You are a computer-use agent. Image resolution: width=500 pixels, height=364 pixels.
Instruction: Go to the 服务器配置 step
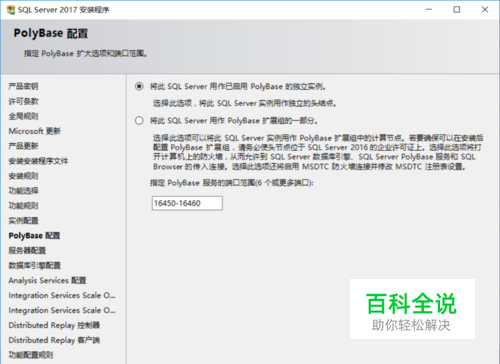coord(27,250)
